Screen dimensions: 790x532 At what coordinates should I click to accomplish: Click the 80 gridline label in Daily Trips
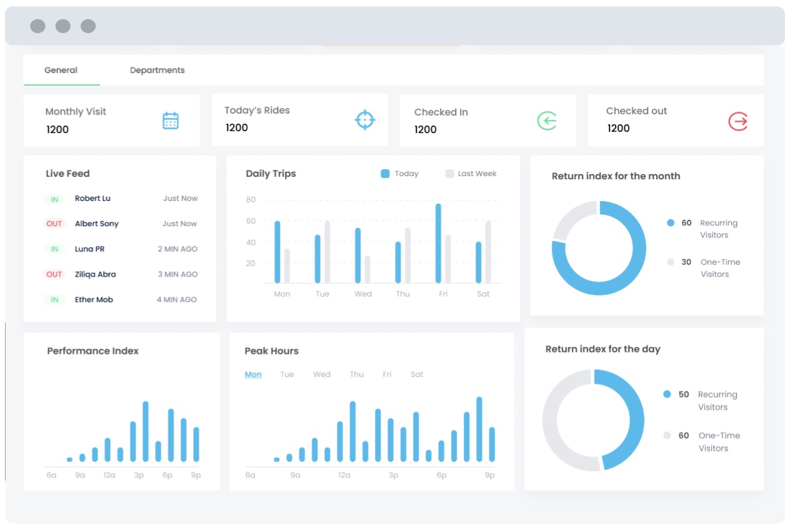tap(251, 200)
